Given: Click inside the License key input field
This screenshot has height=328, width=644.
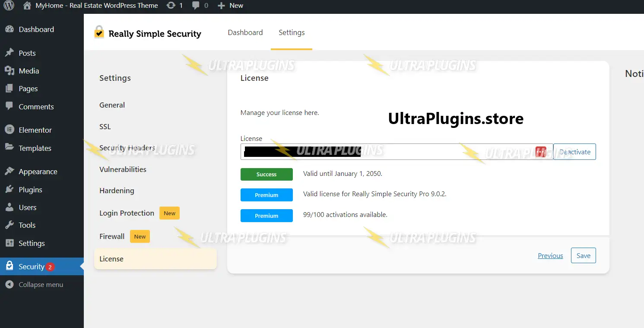Looking at the screenshot, I should tap(397, 152).
